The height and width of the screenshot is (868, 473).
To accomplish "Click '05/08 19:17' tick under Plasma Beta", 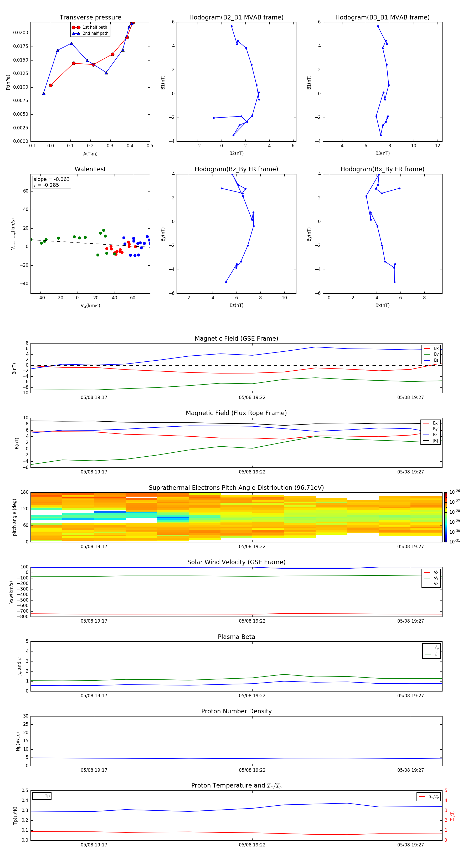I will coord(94,696).
